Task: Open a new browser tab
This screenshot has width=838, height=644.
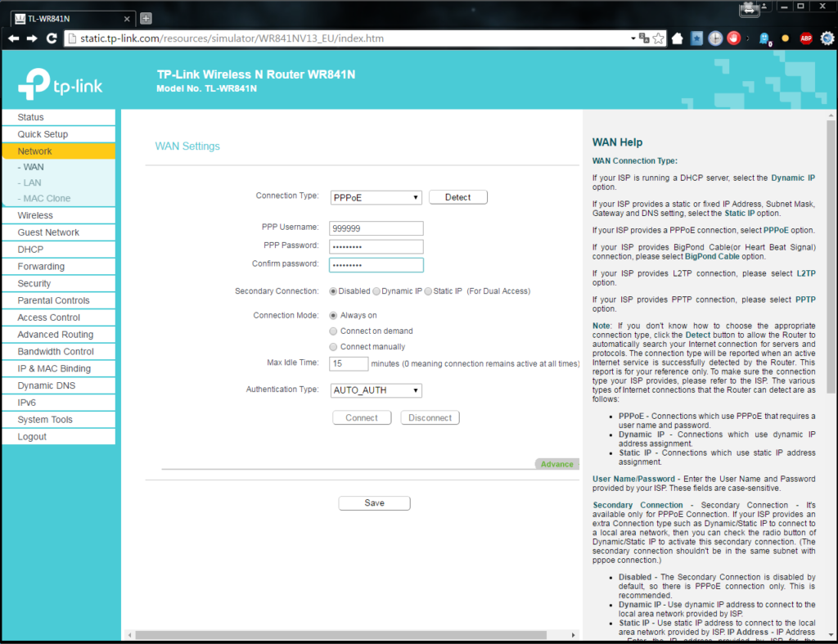Action: pyautogui.click(x=146, y=18)
